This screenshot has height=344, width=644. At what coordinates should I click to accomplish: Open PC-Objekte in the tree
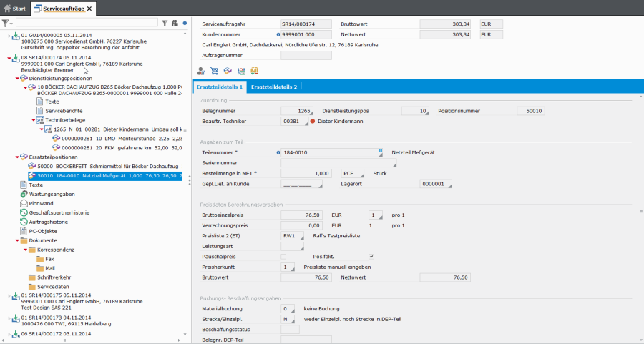tap(42, 231)
